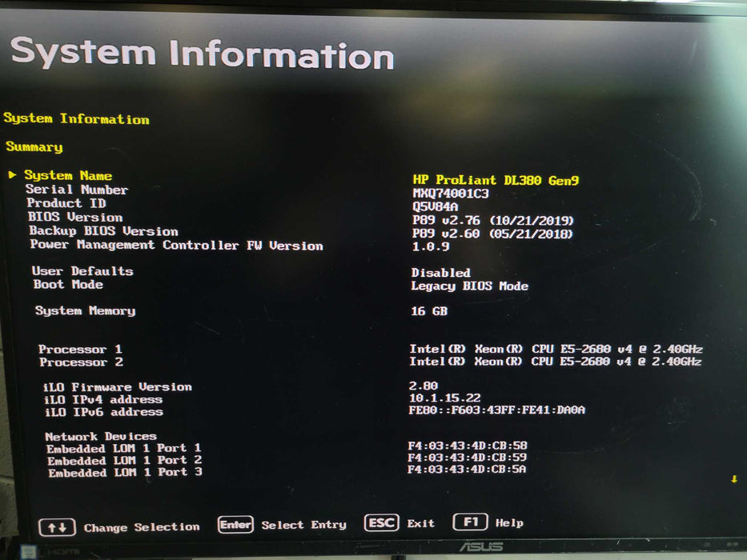Viewport: 747px width, 560px height.
Task: Click the BIOS Version row
Action: (x=75, y=217)
